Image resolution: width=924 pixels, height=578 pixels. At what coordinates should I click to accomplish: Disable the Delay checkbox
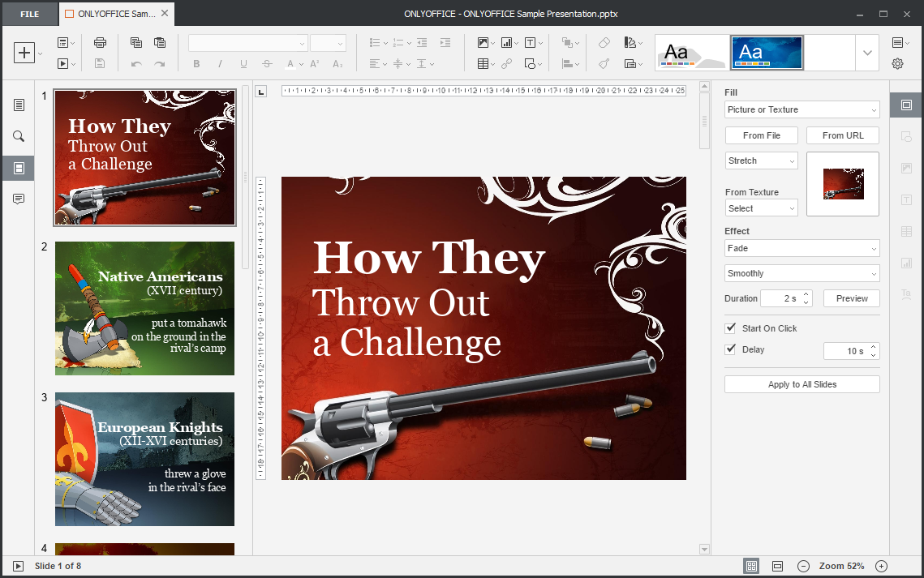tap(730, 349)
